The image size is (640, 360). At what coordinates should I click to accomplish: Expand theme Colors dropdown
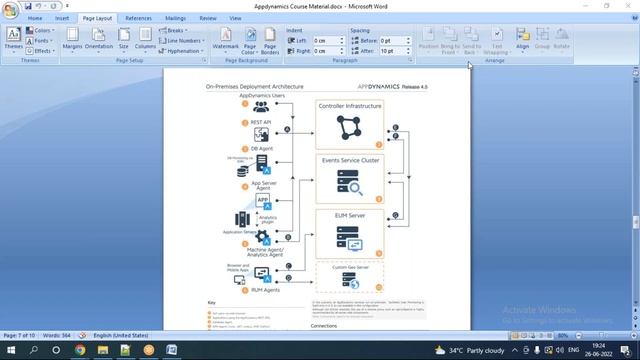click(40, 30)
